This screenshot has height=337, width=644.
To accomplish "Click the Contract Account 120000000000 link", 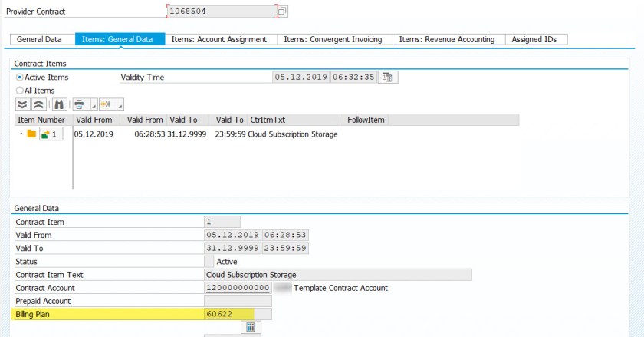I will click(x=238, y=288).
